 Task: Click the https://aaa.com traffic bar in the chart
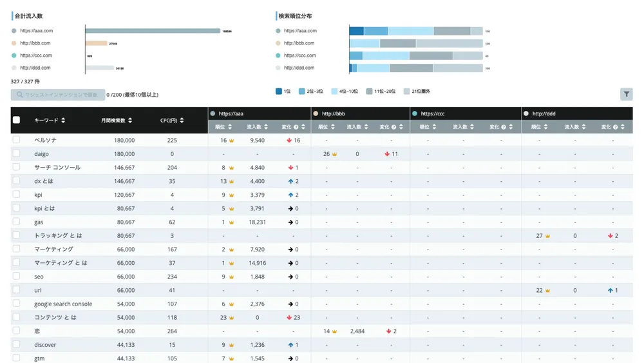click(153, 30)
